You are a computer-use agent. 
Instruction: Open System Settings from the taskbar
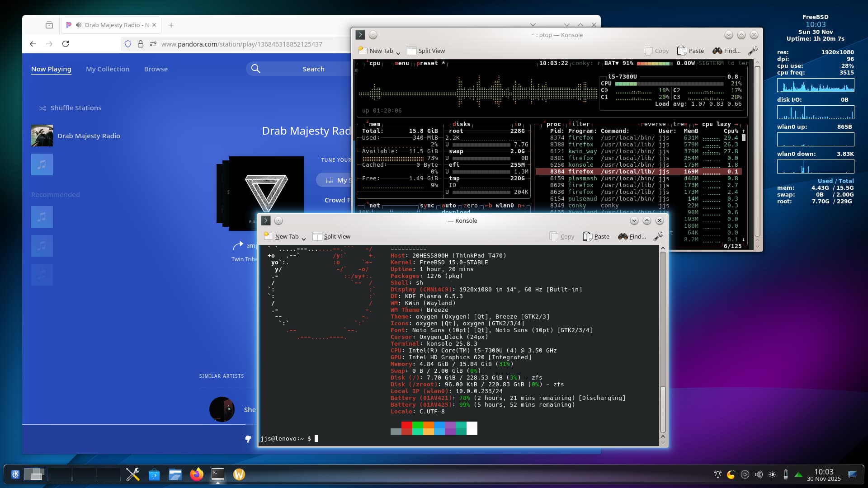tap(132, 474)
